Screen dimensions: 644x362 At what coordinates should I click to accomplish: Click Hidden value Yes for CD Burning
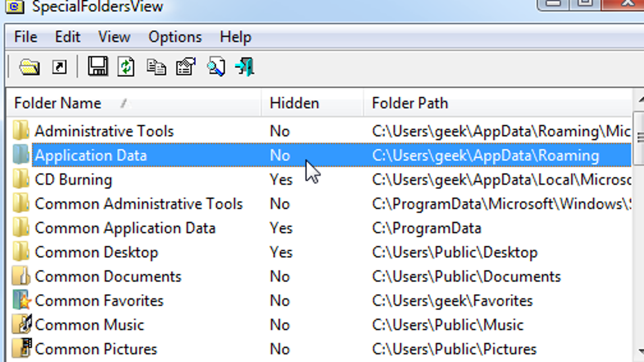pyautogui.click(x=281, y=180)
